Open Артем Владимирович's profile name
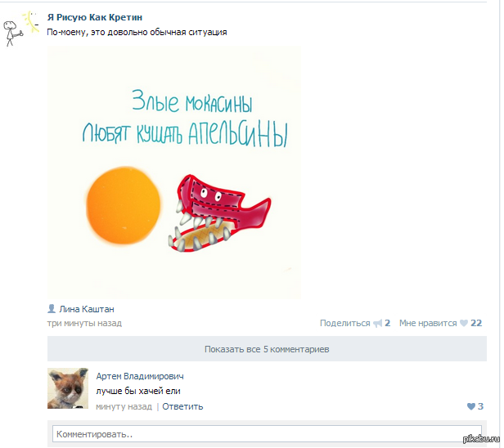504x448 pixels. click(x=140, y=376)
